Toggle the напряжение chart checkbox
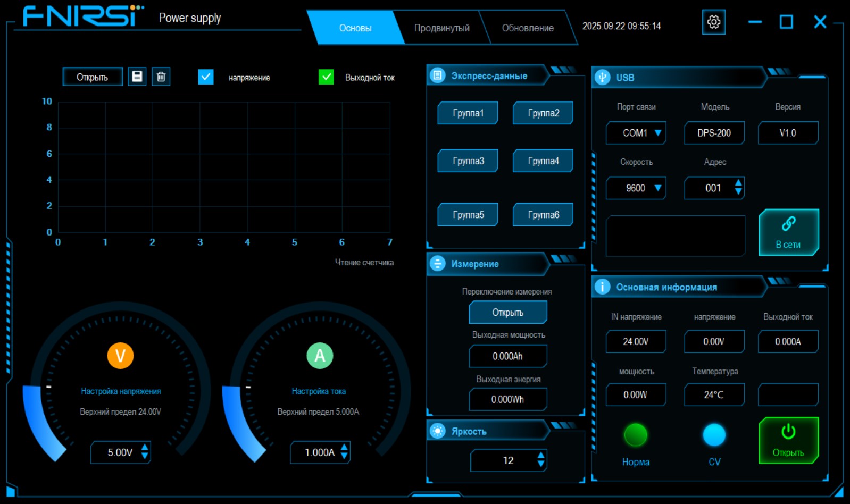The height and width of the screenshot is (504, 850). coord(206,77)
